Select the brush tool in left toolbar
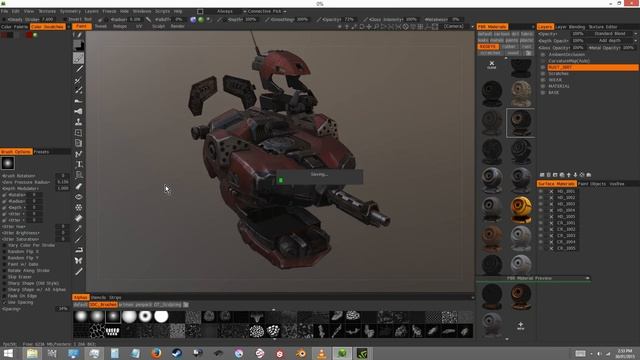The height and width of the screenshot is (360, 640). click(x=78, y=58)
